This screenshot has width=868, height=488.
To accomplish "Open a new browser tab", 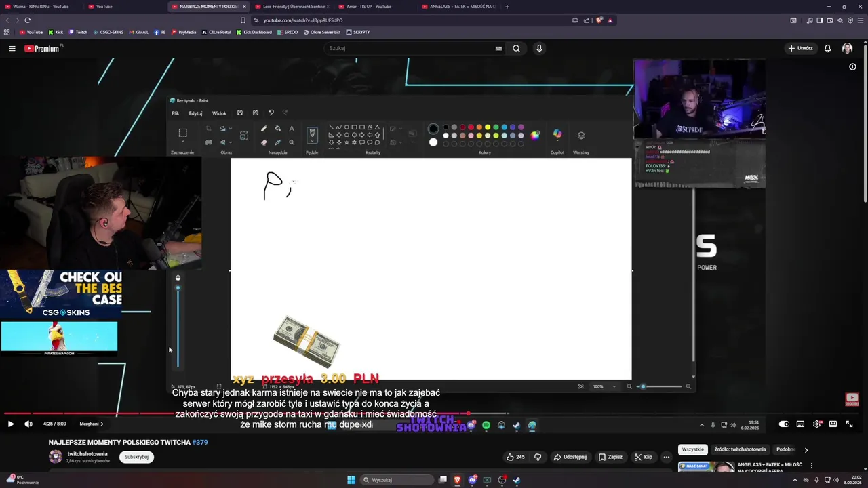I will 507,6.
